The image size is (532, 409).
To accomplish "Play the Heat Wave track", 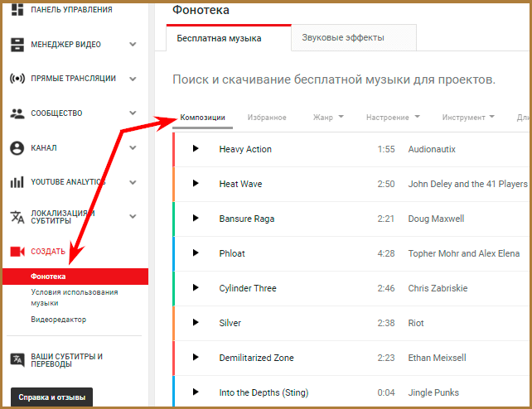I will click(196, 183).
